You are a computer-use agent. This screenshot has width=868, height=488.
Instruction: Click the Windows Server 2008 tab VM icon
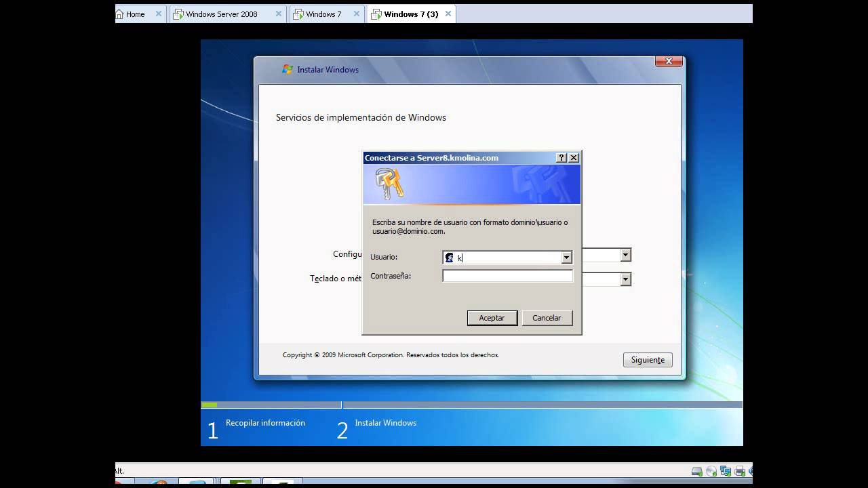click(178, 14)
